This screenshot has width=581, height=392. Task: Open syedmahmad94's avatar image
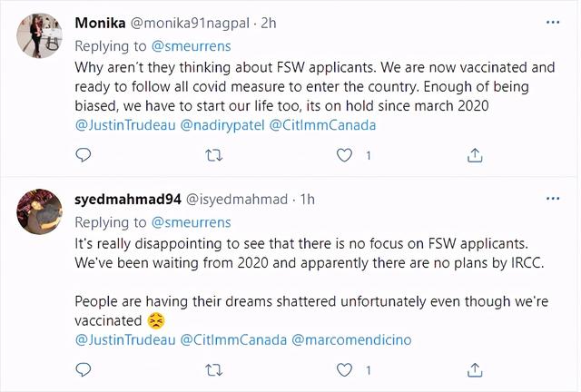pos(39,211)
